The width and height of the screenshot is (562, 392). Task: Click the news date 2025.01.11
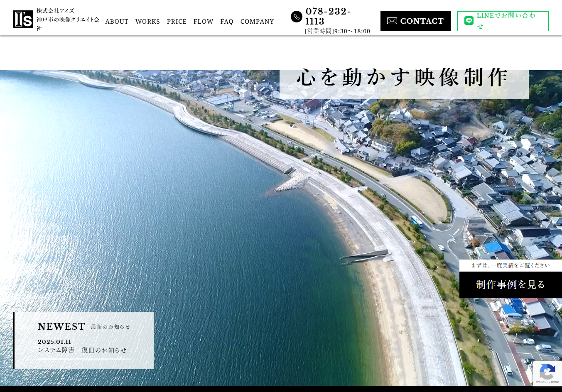click(54, 342)
